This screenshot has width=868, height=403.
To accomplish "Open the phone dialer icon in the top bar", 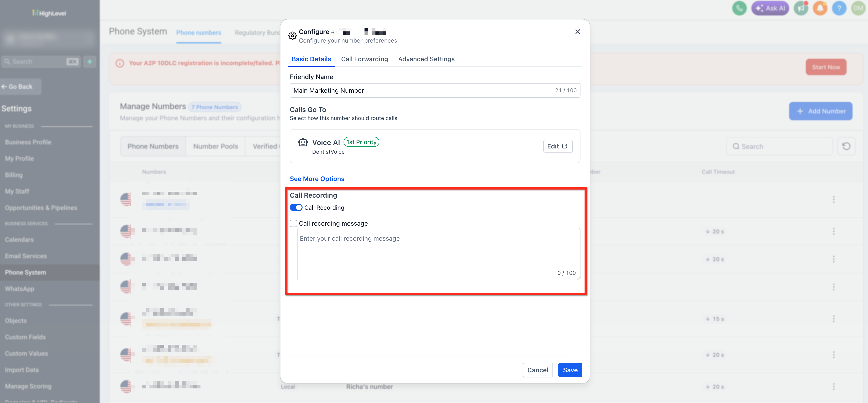I will (x=739, y=8).
